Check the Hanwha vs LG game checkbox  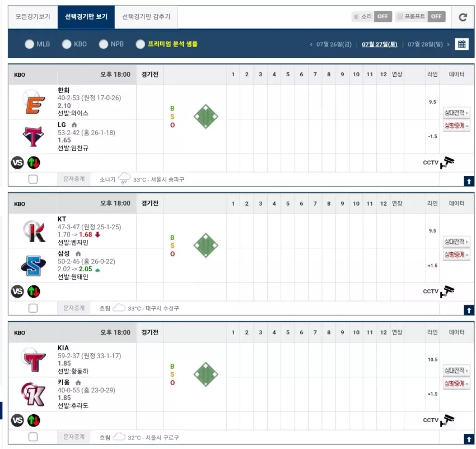(33, 179)
